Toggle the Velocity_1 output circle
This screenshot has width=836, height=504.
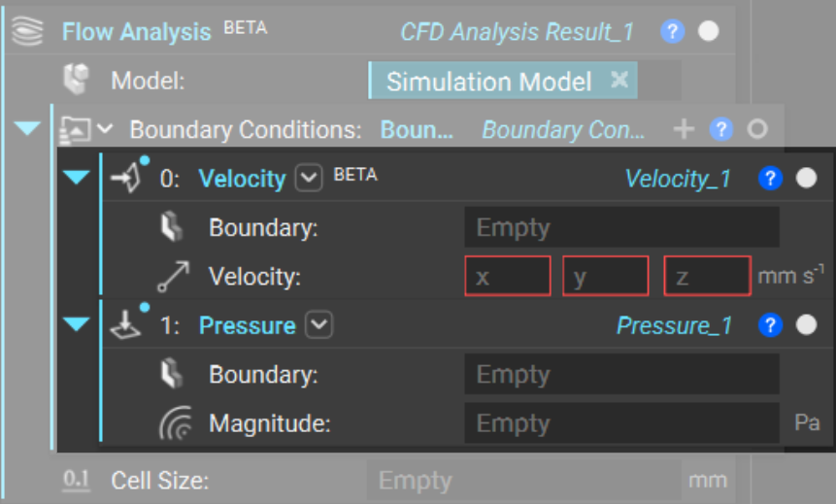(806, 179)
